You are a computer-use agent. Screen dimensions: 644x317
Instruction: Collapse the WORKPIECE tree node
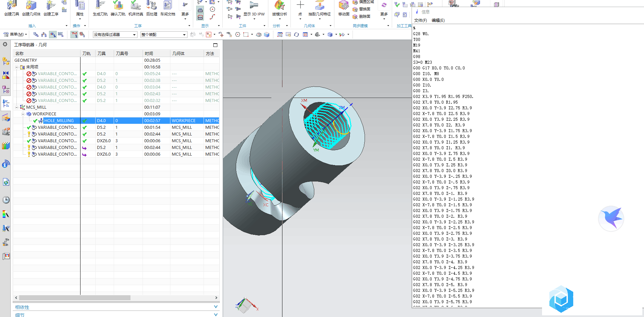(x=23, y=114)
